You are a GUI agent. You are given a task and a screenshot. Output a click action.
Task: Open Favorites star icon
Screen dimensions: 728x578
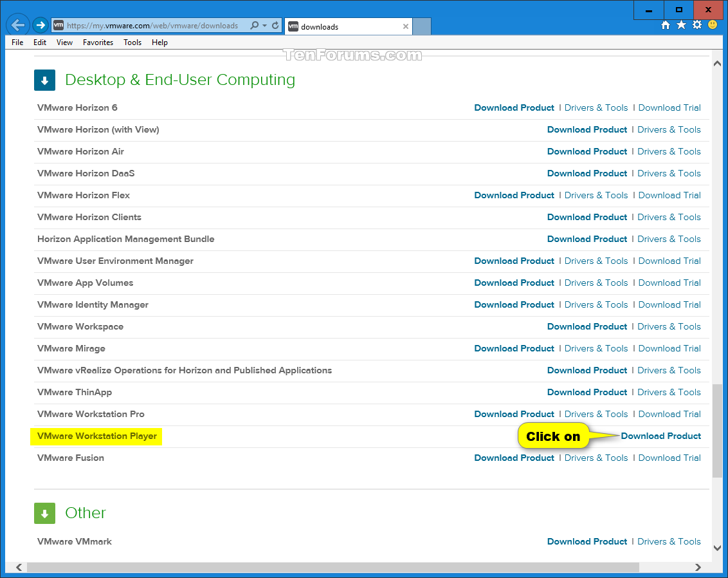pos(681,25)
